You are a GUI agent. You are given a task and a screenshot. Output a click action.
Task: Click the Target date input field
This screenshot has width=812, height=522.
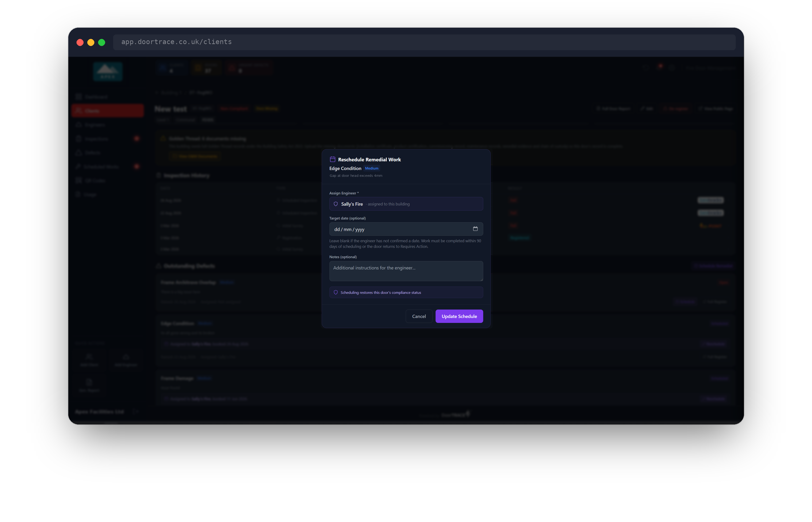[406, 229]
